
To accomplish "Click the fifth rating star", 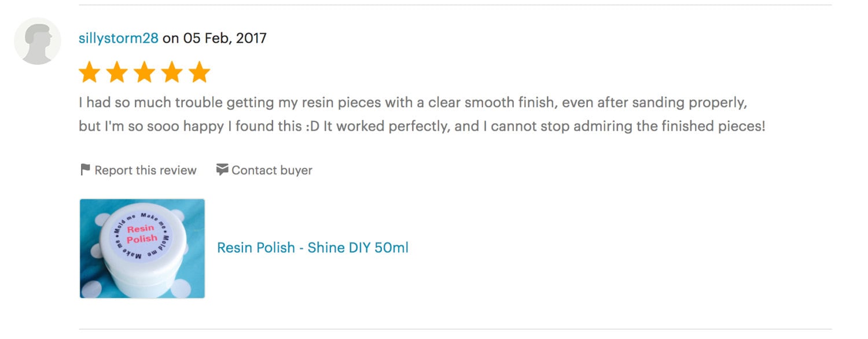I will [199, 73].
